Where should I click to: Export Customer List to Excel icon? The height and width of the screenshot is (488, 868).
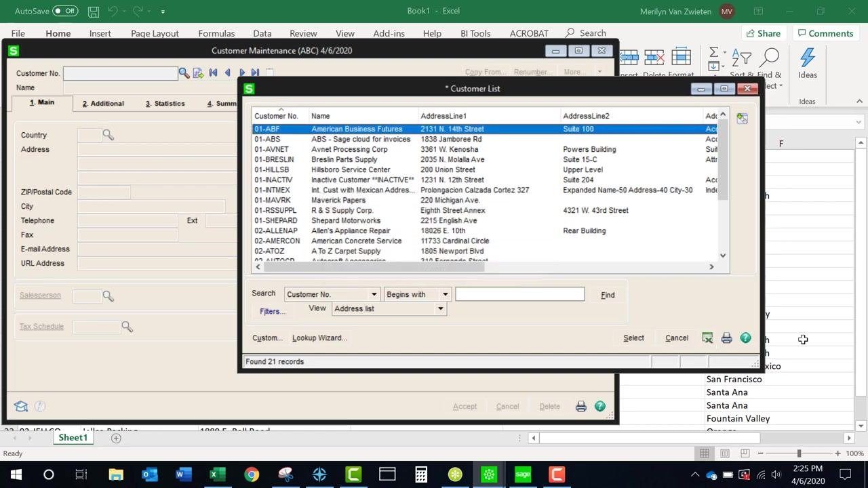(707, 338)
